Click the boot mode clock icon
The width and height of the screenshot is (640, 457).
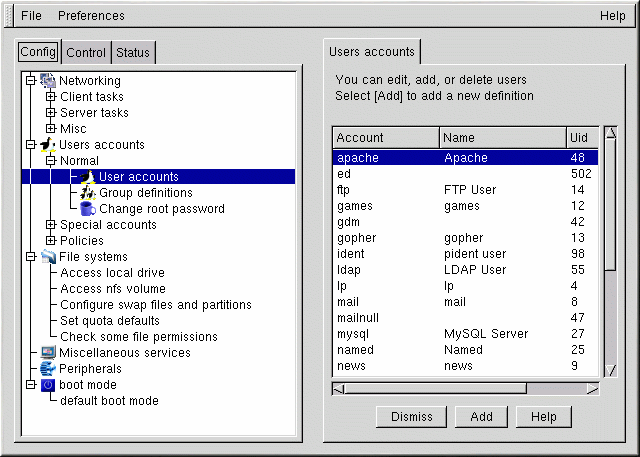48,385
